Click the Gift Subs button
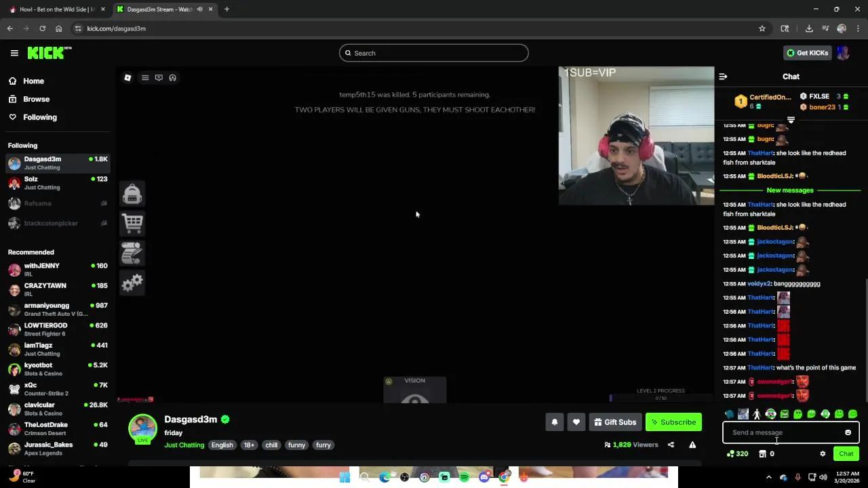This screenshot has height=488, width=868. coord(615,422)
